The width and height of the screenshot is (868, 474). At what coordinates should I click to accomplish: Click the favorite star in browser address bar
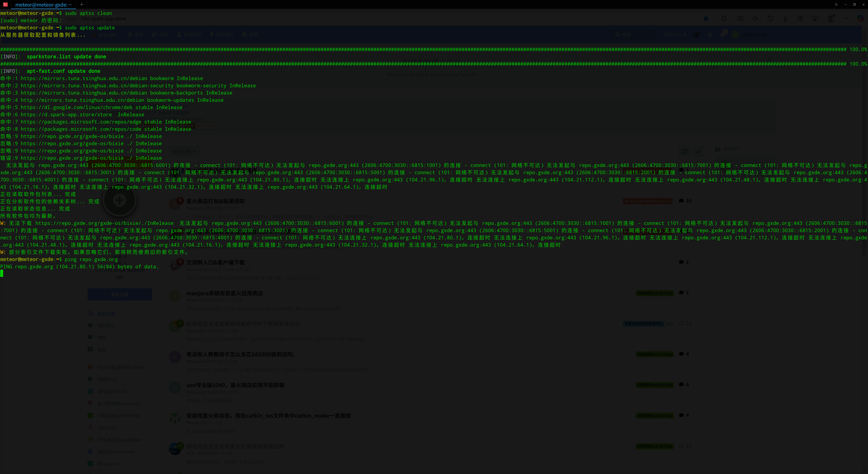[x=705, y=19]
